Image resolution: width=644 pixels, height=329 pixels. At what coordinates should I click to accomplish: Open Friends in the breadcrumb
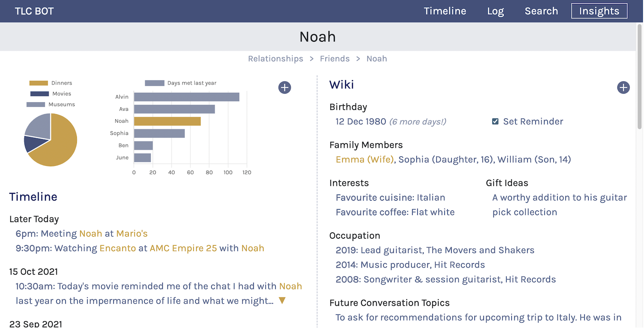335,59
